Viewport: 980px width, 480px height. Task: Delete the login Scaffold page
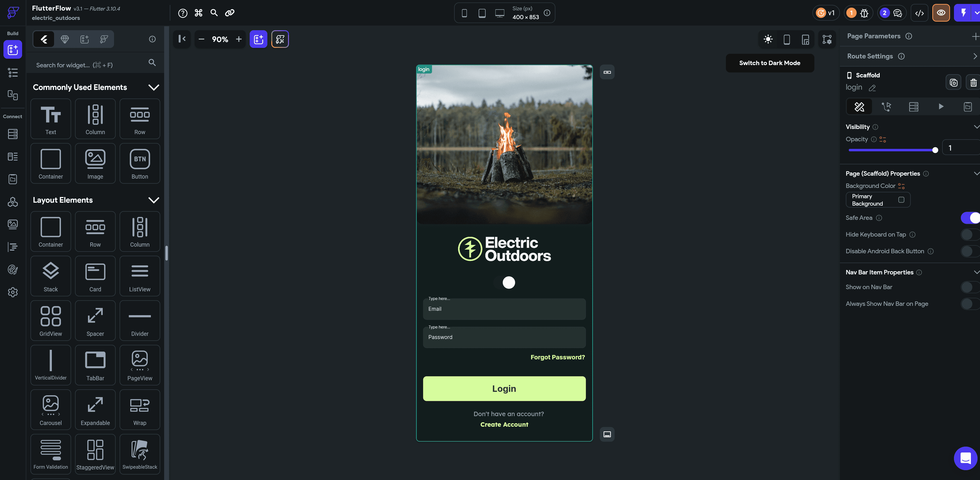(973, 83)
